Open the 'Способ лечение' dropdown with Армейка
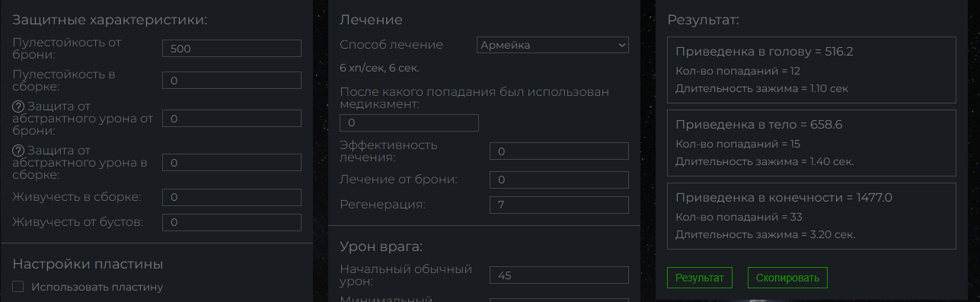The width and height of the screenshot is (980, 302). (553, 45)
